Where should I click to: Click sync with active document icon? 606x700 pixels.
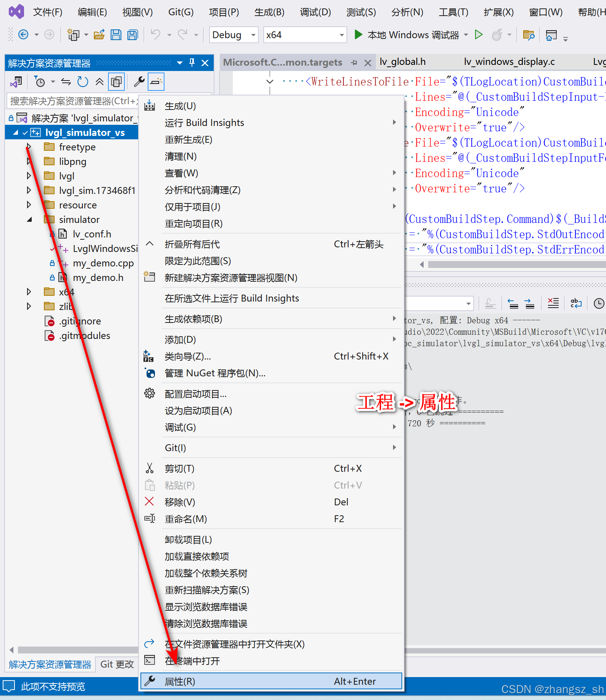(66, 82)
